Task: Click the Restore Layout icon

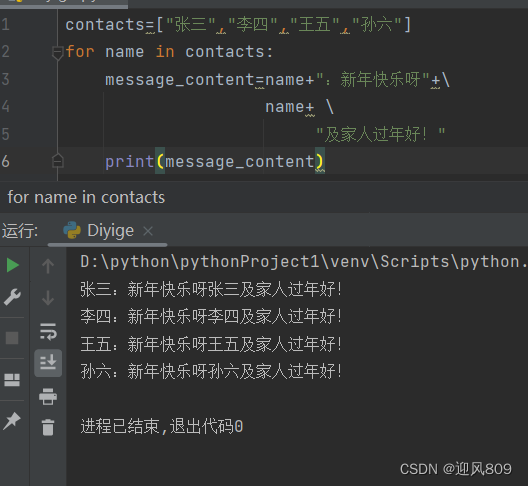Action: point(12,380)
